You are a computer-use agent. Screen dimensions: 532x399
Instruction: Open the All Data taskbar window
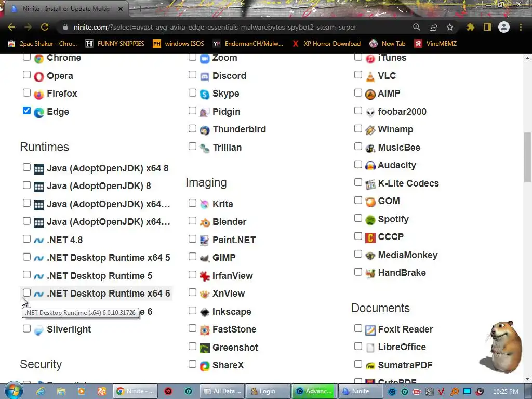click(x=221, y=391)
